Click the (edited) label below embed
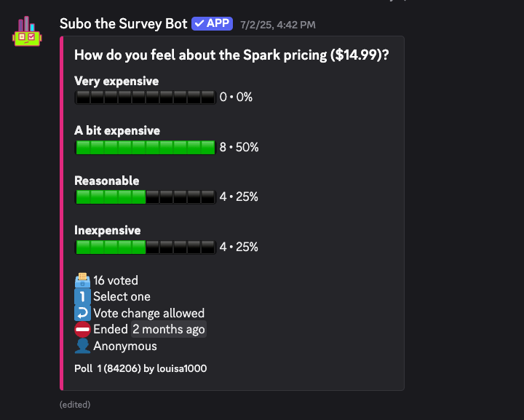524x420 pixels. pyautogui.click(x=75, y=405)
